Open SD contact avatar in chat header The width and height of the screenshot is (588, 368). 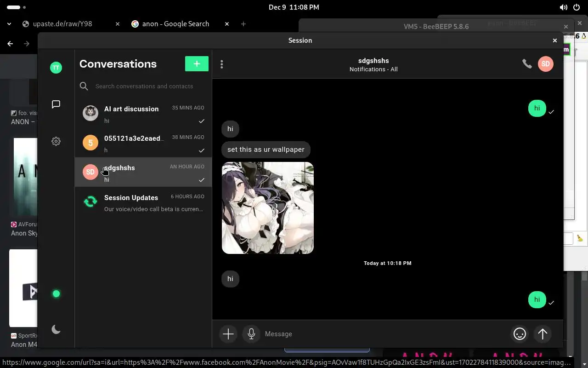point(546,64)
